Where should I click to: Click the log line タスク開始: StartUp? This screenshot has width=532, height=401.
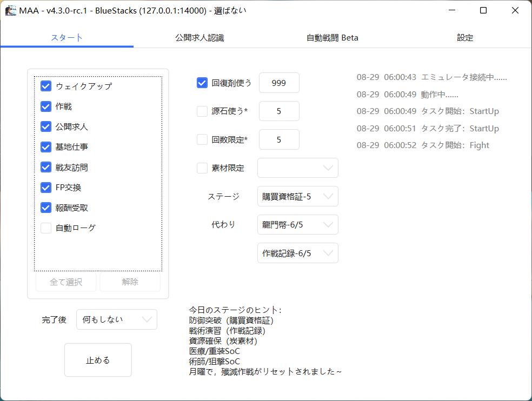pyautogui.click(x=428, y=111)
